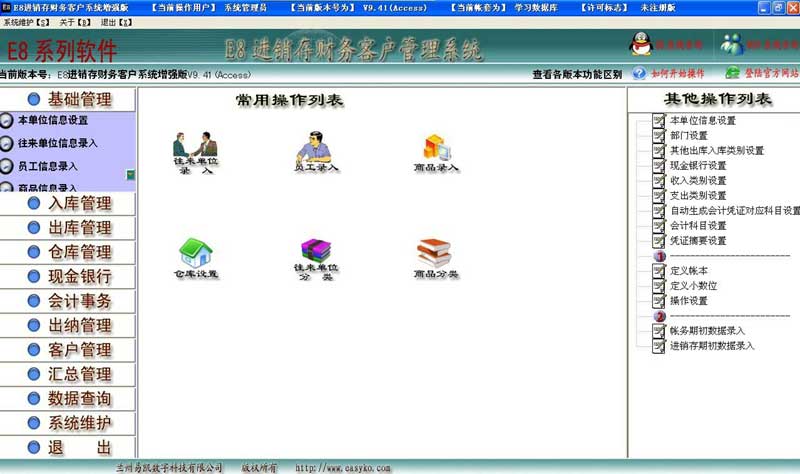Click the note icon next to 进销存期初数据录入
800x474 pixels.
659,346
